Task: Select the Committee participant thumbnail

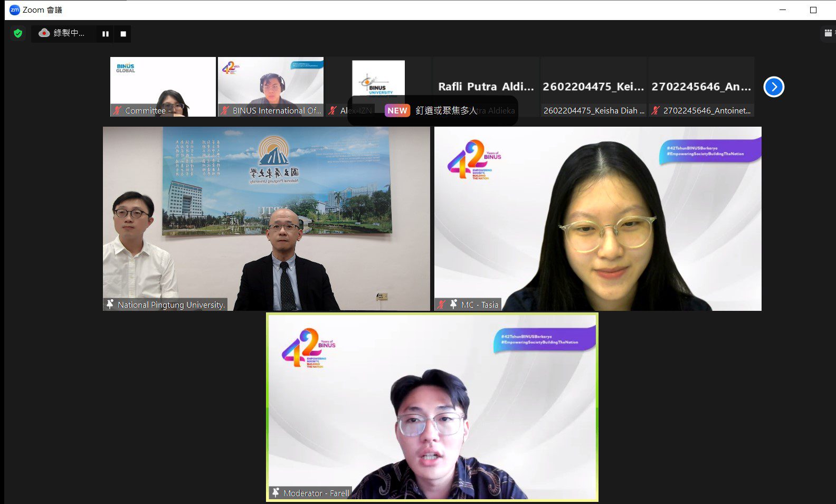Action: pyautogui.click(x=163, y=87)
